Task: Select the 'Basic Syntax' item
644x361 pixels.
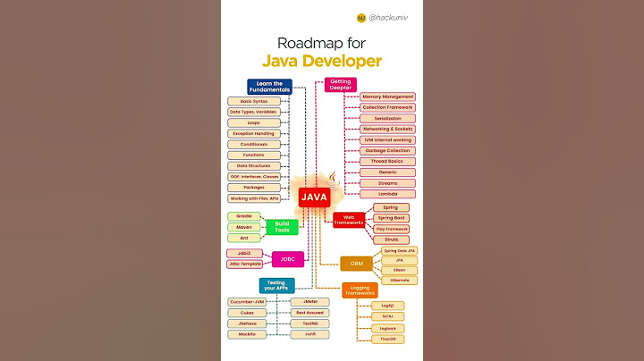Action: [x=254, y=101]
